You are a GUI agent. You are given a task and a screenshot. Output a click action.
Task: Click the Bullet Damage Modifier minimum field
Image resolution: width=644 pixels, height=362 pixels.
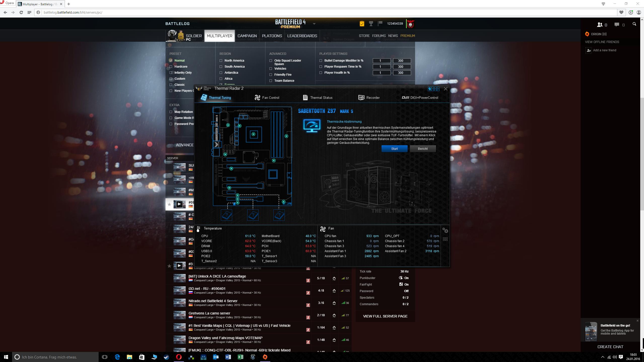tap(381, 61)
